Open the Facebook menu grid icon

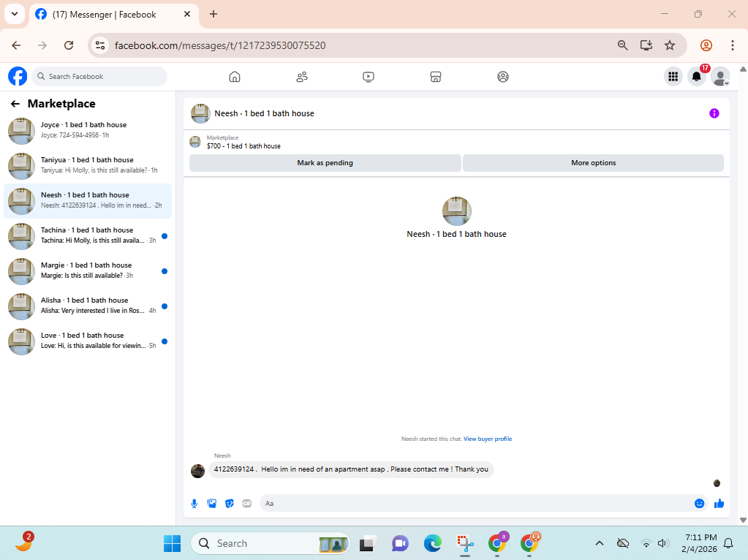(x=673, y=76)
